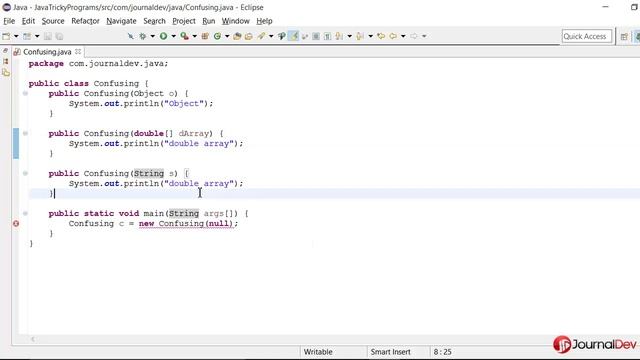
Task: Open the Navigate menu
Action: click(x=121, y=21)
